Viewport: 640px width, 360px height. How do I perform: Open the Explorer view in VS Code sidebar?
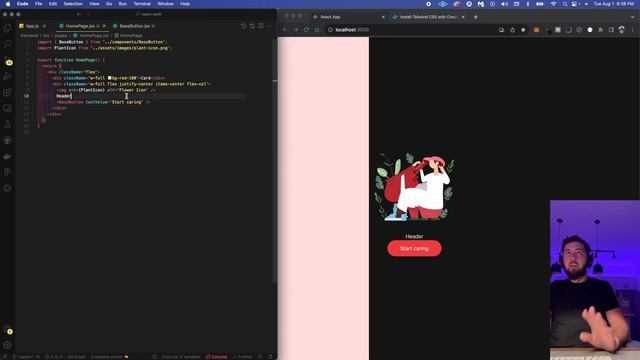click(x=7, y=28)
